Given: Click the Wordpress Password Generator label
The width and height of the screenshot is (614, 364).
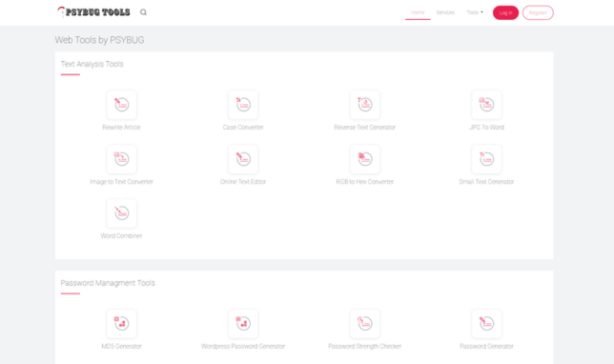Looking at the screenshot, I should [243, 346].
